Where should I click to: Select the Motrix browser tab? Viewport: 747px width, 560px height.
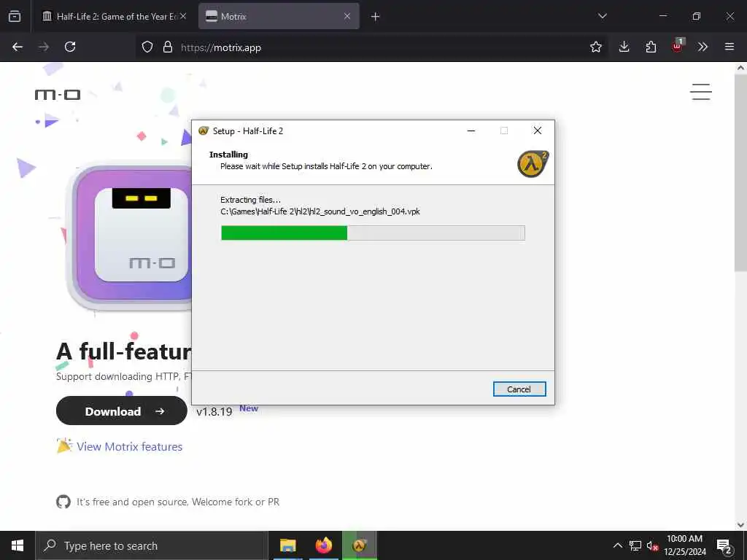pos(279,17)
